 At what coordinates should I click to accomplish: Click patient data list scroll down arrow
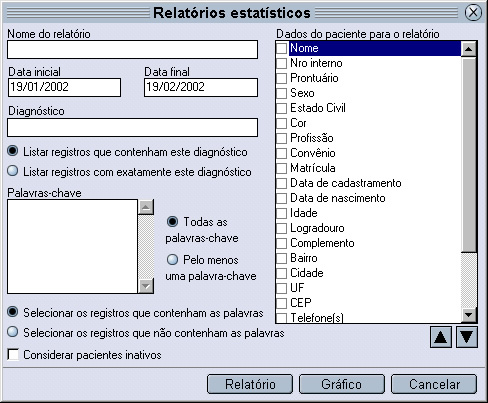tap(469, 314)
